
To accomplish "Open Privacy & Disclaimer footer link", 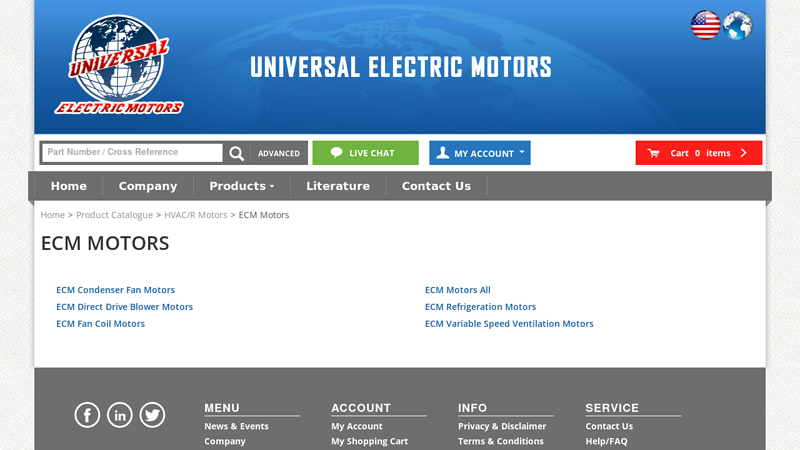I will 502,426.
